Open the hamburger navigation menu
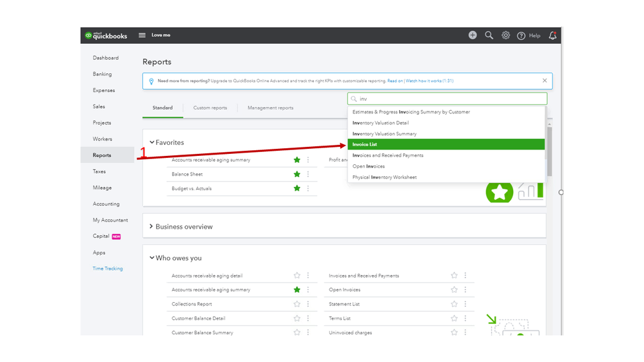 [142, 35]
